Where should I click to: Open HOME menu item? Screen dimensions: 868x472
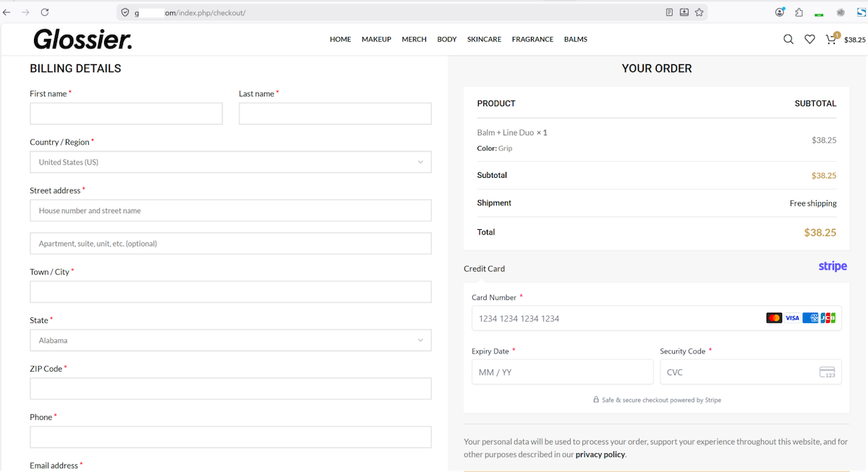coord(340,39)
